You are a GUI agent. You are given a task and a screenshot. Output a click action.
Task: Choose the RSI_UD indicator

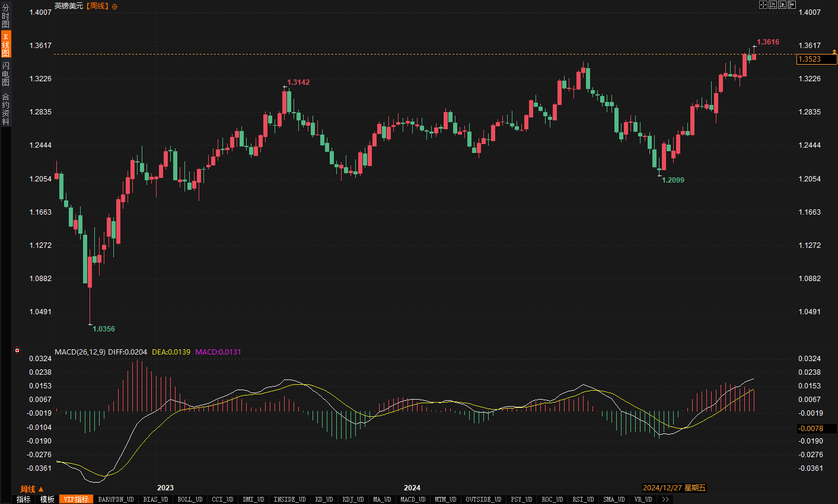click(x=583, y=499)
